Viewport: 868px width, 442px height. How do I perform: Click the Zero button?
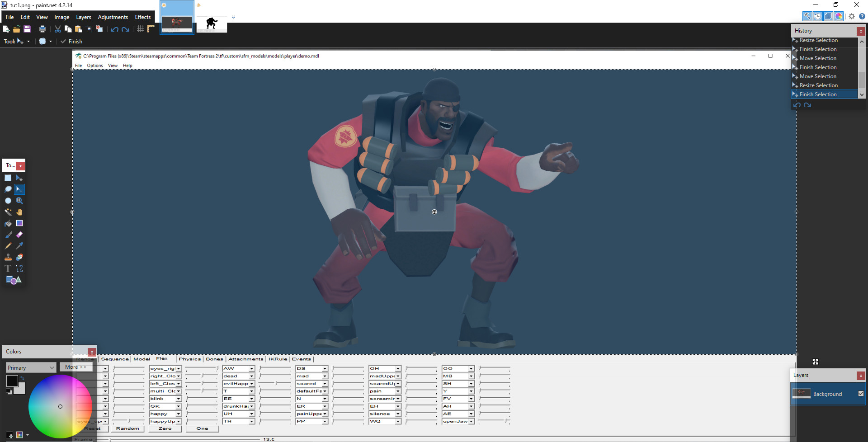(165, 428)
